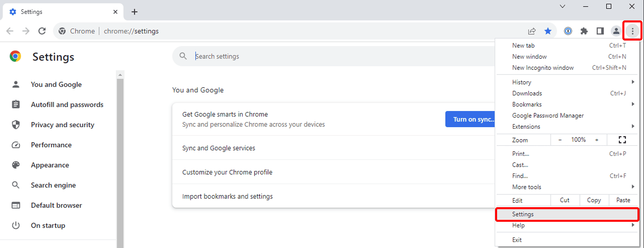The width and height of the screenshot is (644, 248).
Task: Open the Extensions puzzle piece icon
Action: (x=584, y=31)
